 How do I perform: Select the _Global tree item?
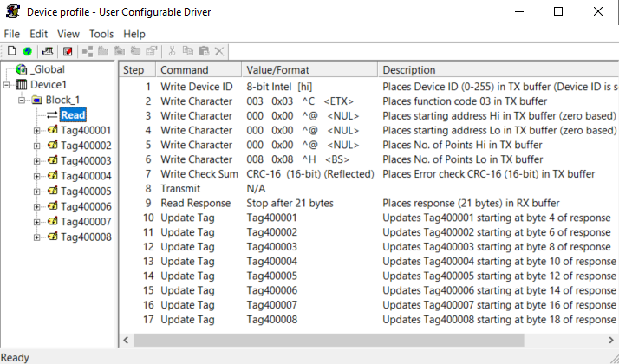[x=48, y=69]
